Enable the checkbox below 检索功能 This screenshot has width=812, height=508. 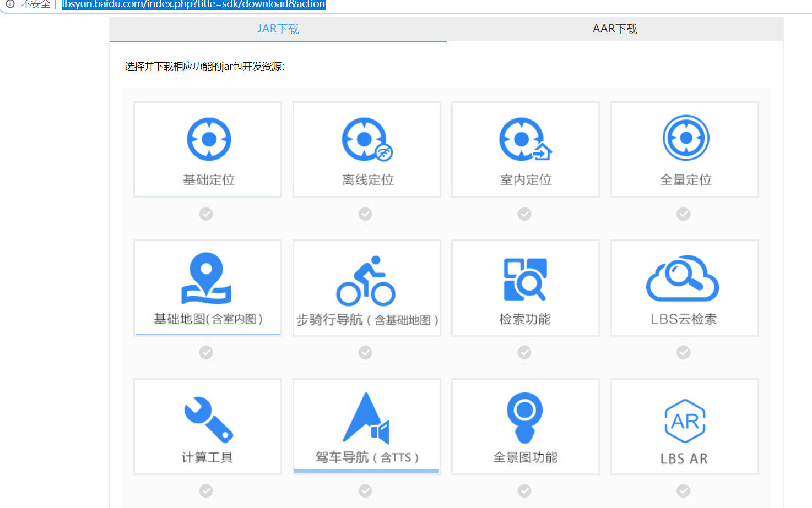point(524,352)
